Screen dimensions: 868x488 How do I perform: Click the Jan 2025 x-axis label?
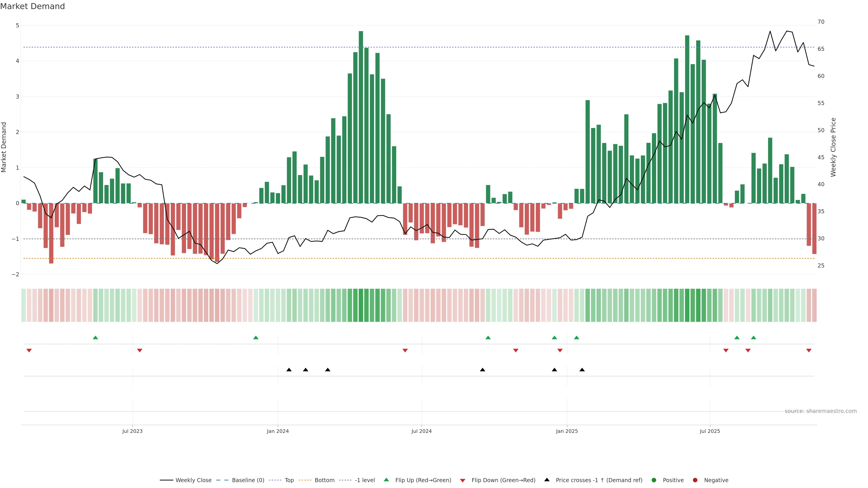coord(567,431)
